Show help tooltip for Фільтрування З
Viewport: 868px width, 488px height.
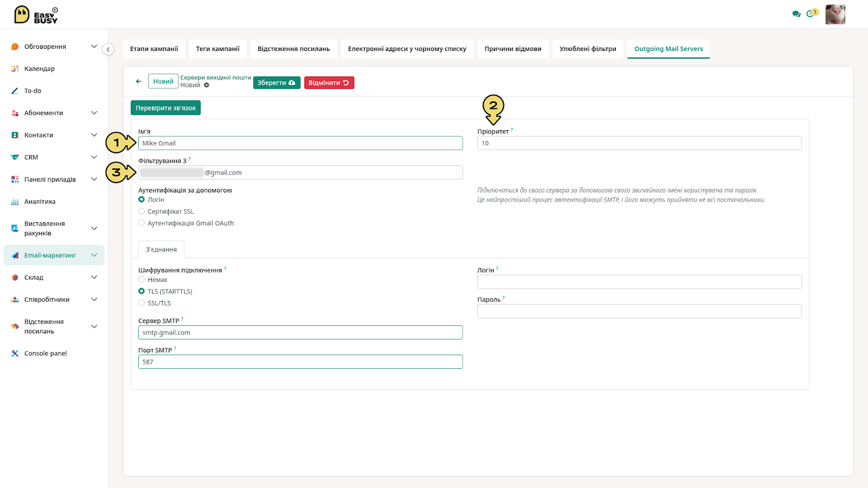point(189,159)
